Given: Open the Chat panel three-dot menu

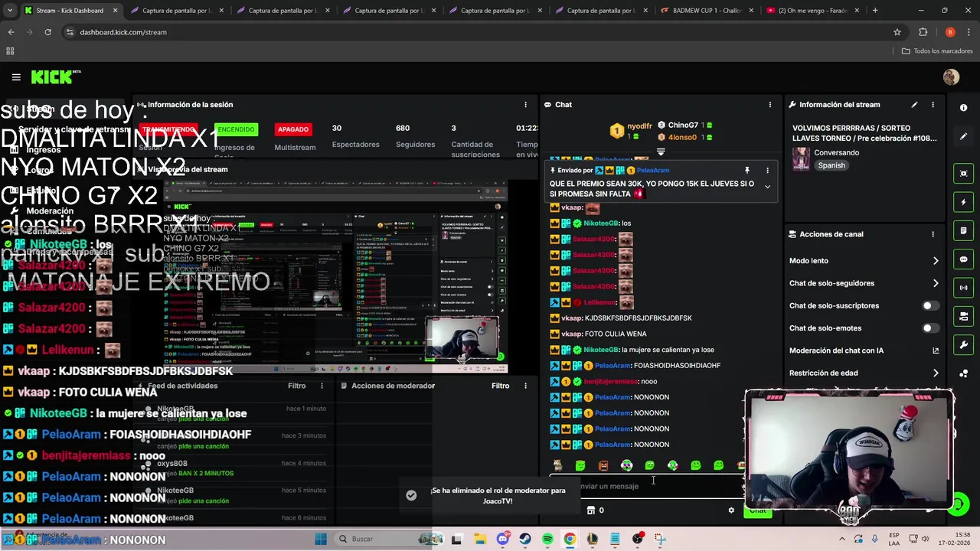Looking at the screenshot, I should click(770, 105).
